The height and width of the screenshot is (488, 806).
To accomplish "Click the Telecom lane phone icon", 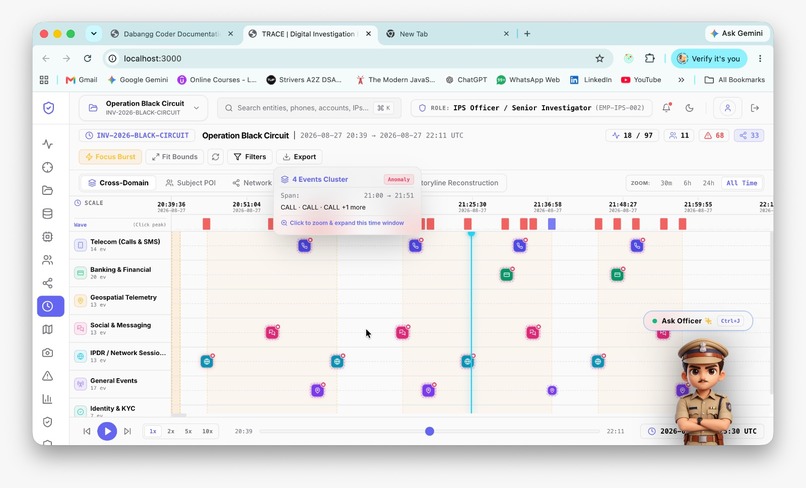I will point(80,245).
